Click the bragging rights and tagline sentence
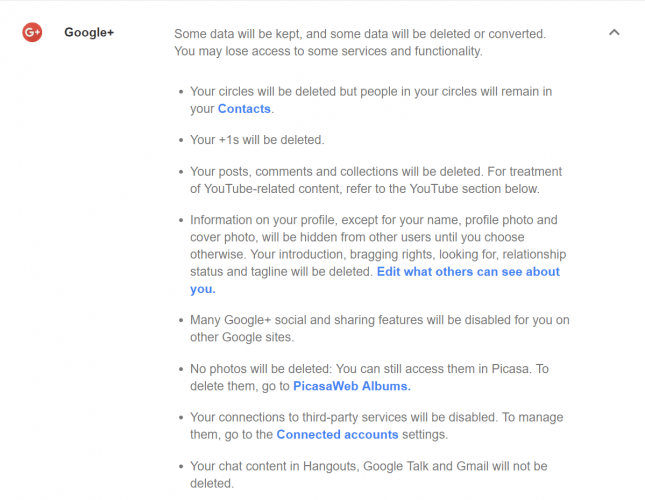 [x=378, y=263]
